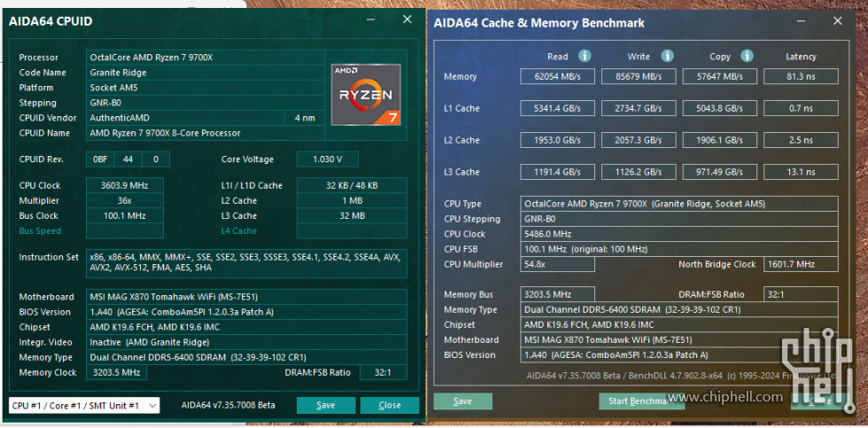Viewport: 868px width, 428px height.
Task: Click the empty L4 Cache field
Action: 352,231
